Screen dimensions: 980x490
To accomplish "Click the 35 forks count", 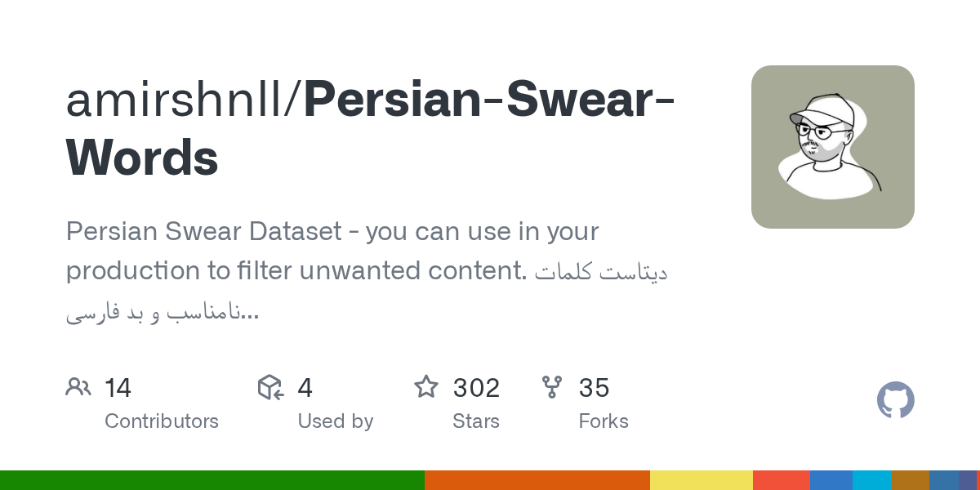I will [x=594, y=388].
